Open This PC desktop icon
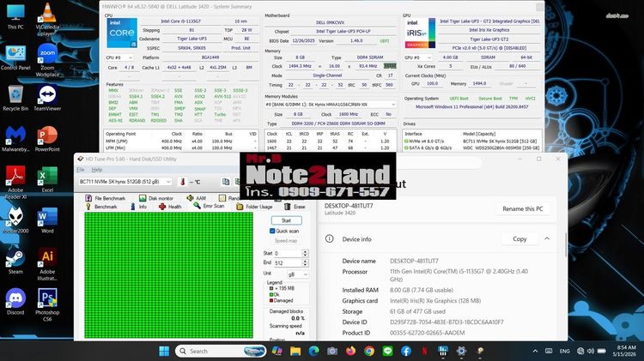Viewport: 644px width, 361px height. (15, 16)
